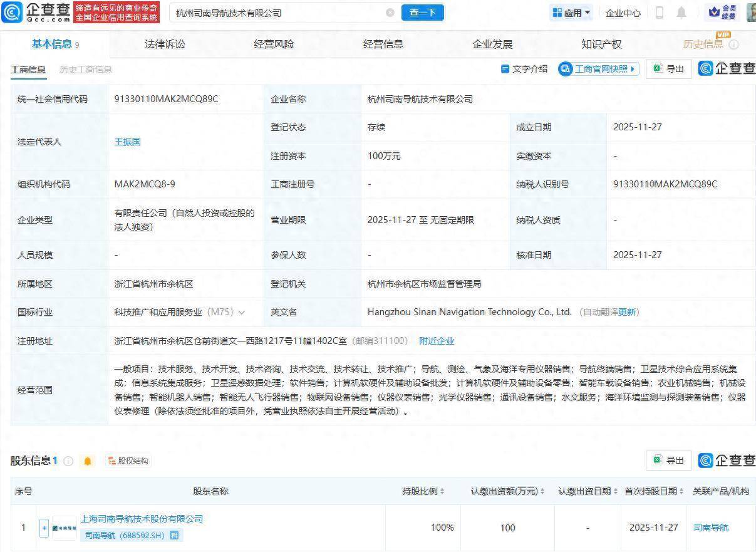Click the yellow bell icon beside 股东信息

coord(87,461)
